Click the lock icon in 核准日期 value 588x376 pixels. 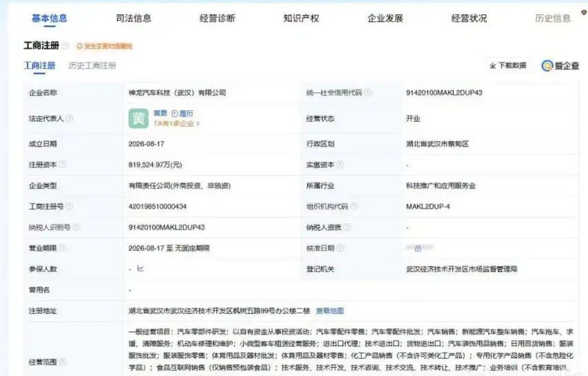click(418, 248)
